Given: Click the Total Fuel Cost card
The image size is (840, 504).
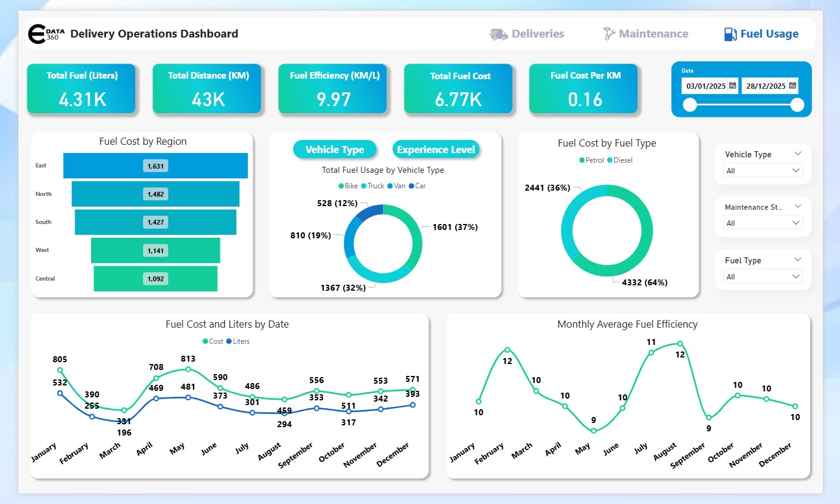Looking at the screenshot, I should pyautogui.click(x=458, y=89).
